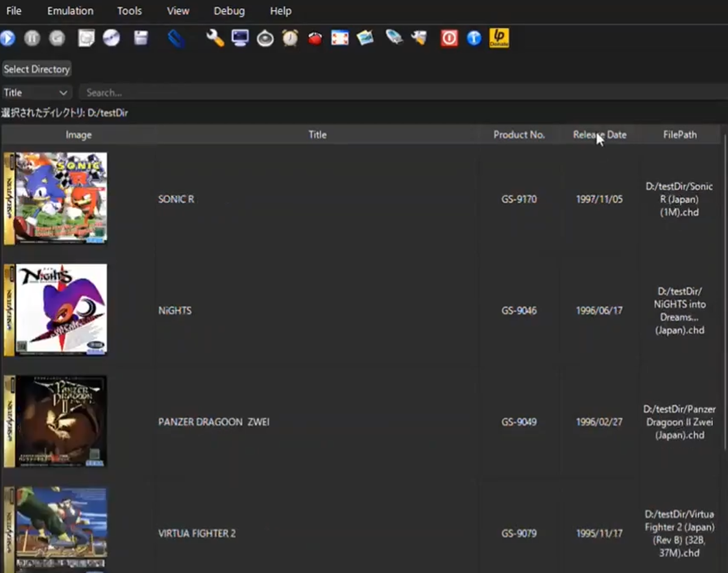Click release date 1995/11/17
Image resolution: width=728 pixels, height=573 pixels.
point(599,533)
